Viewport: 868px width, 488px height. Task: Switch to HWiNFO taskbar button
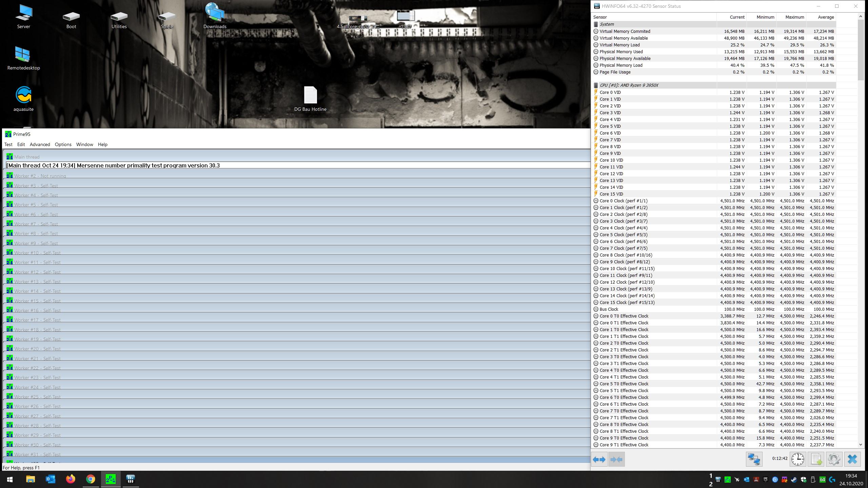pos(131,479)
